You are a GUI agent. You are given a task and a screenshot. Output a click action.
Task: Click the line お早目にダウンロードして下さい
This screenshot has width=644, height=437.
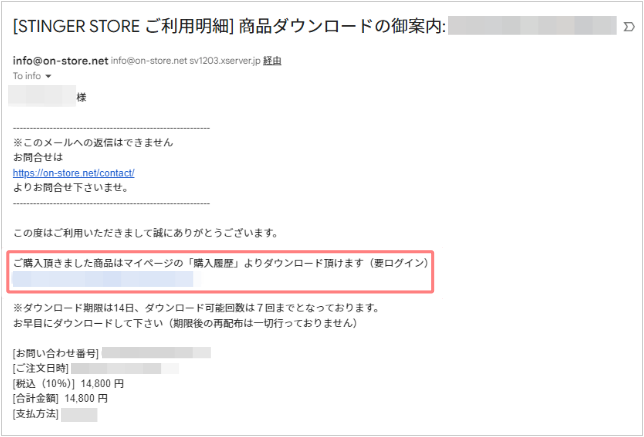(185, 323)
